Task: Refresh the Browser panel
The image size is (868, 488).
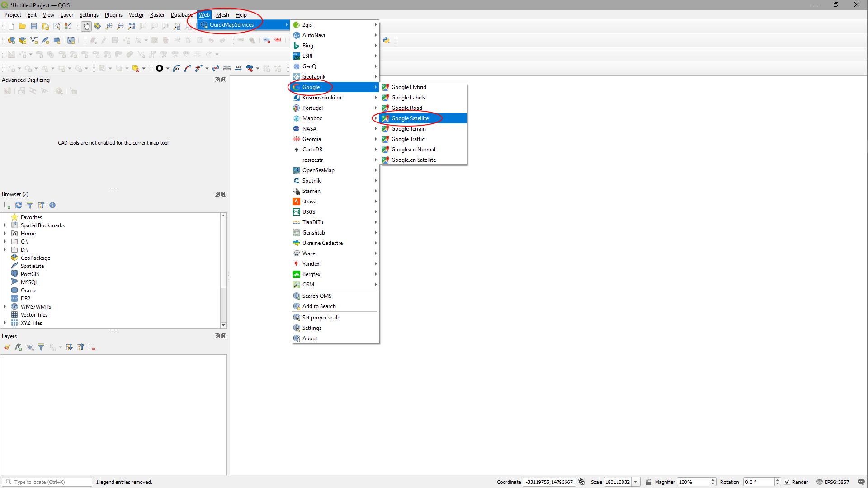Action: [19, 205]
